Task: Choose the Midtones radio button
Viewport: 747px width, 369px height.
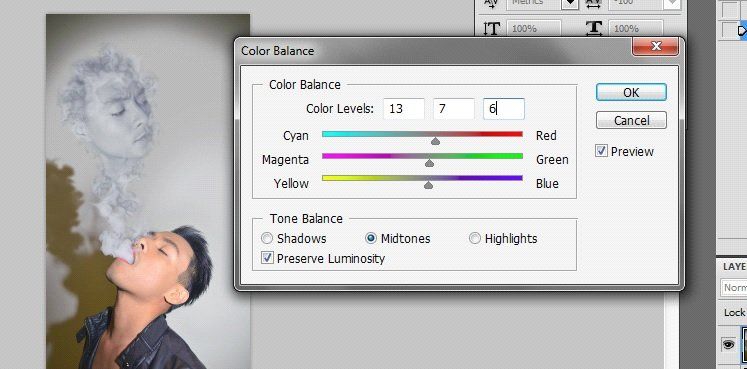Action: click(371, 238)
